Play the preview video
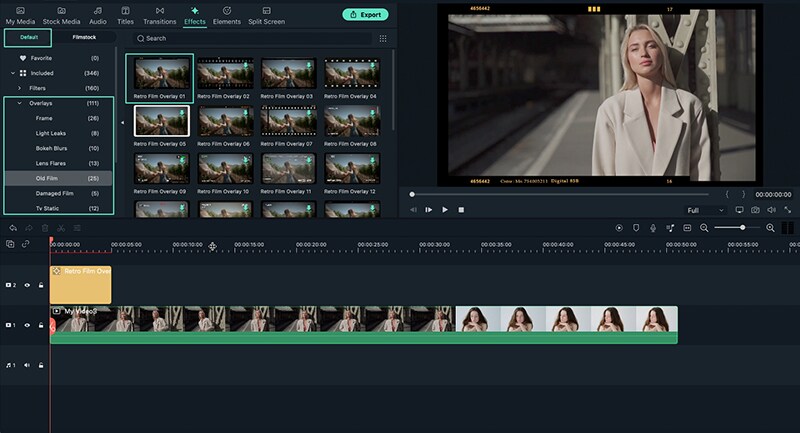This screenshot has height=433, width=800. pos(445,210)
